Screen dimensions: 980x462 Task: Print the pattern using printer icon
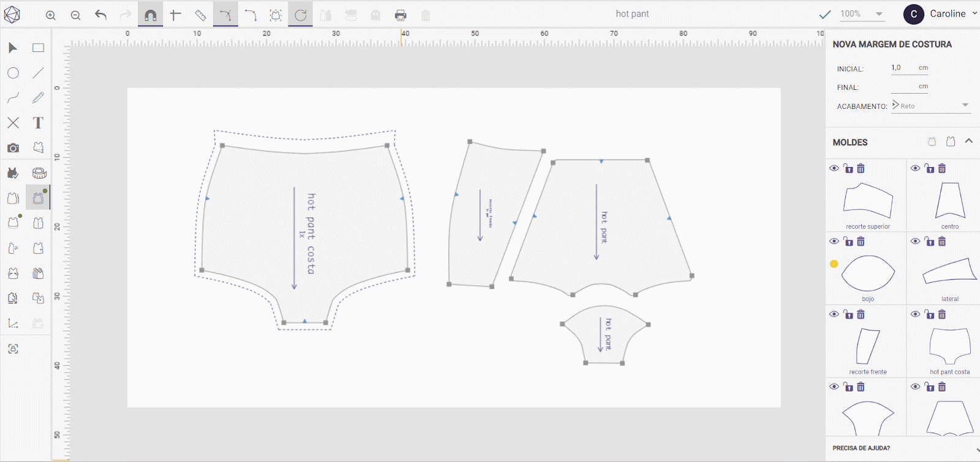(401, 15)
